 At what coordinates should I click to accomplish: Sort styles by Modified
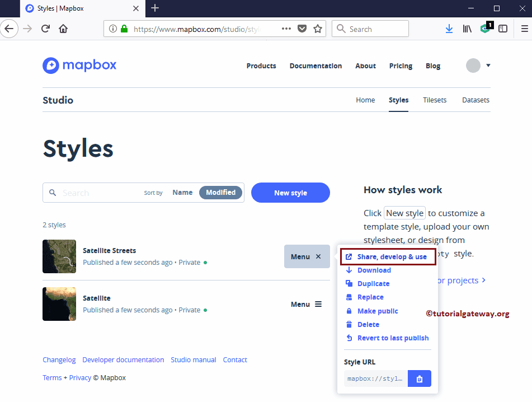[220, 193]
